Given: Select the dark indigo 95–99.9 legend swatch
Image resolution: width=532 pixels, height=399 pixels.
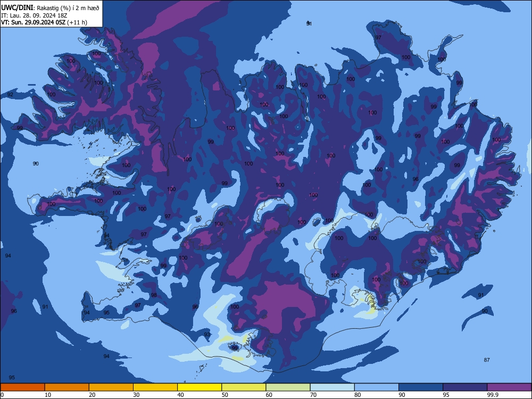Looking at the screenshot, I should point(465,387).
